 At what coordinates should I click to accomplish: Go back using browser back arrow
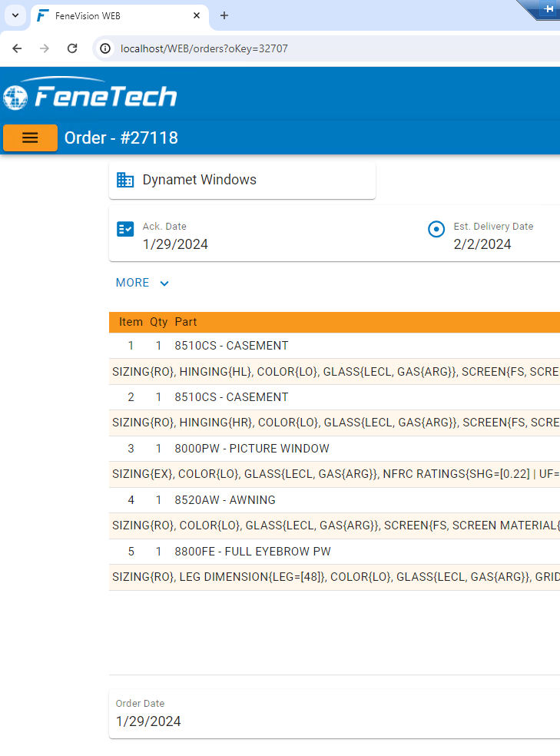(17, 48)
